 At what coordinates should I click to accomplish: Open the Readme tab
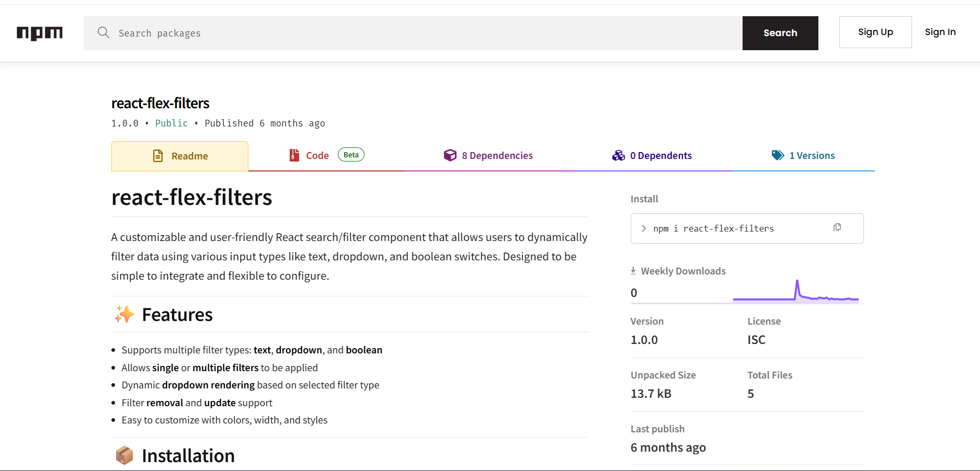point(189,156)
